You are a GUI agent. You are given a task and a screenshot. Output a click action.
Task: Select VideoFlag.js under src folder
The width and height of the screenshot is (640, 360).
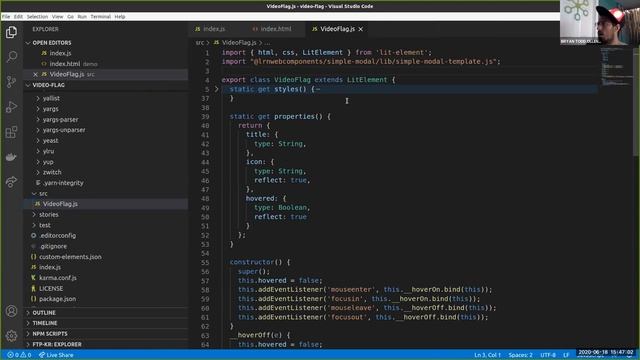pyautogui.click(x=60, y=204)
